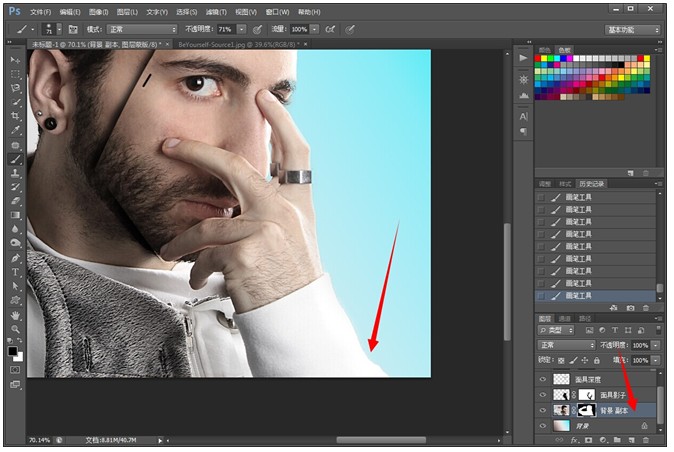
Task: Toggle lock all
Action: [x=597, y=360]
